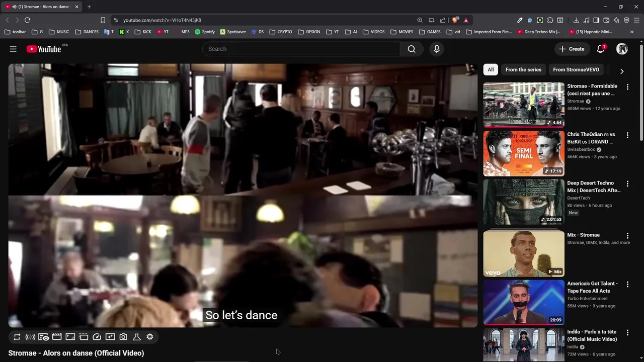The width and height of the screenshot is (644, 362).
Task: Open the browser downloads arrow icon
Action: click(x=576, y=20)
